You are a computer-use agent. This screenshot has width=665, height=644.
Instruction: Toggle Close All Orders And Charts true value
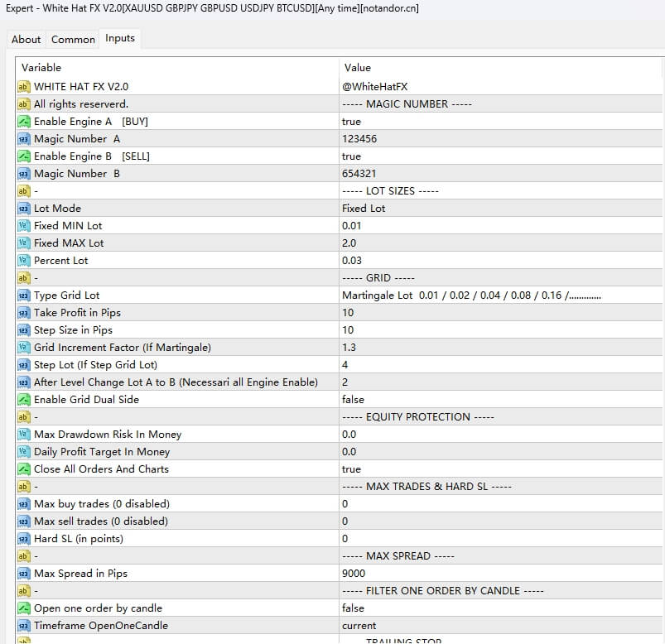click(x=351, y=469)
